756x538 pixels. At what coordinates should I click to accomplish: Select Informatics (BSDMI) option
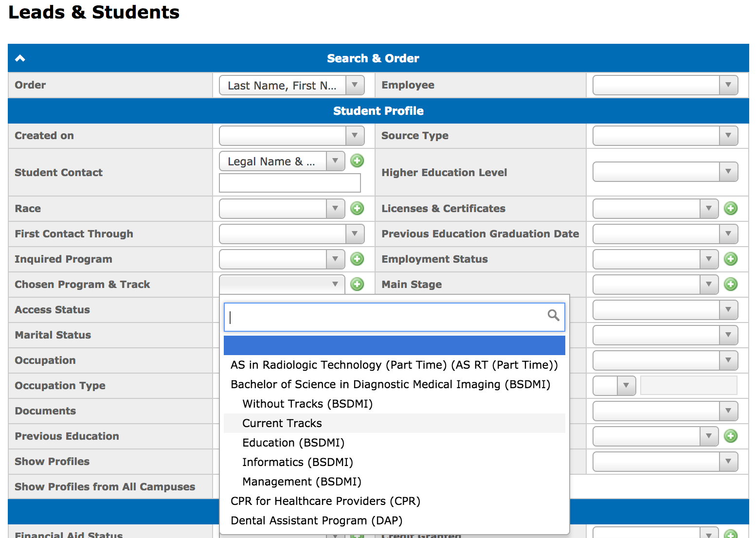pos(394,462)
